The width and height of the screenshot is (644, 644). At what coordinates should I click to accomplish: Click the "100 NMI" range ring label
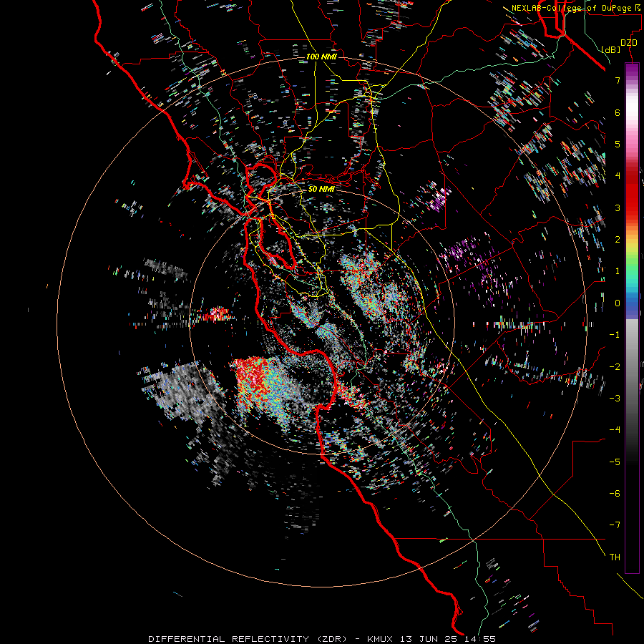[321, 57]
